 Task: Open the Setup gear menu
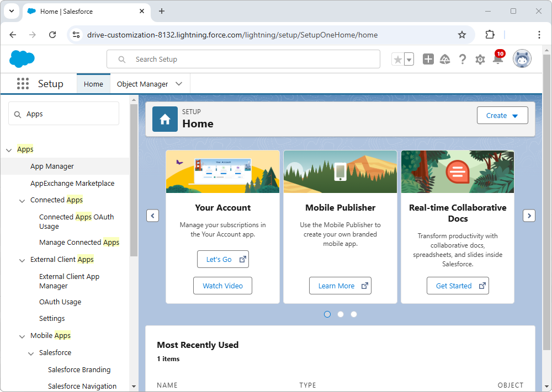[x=480, y=60]
